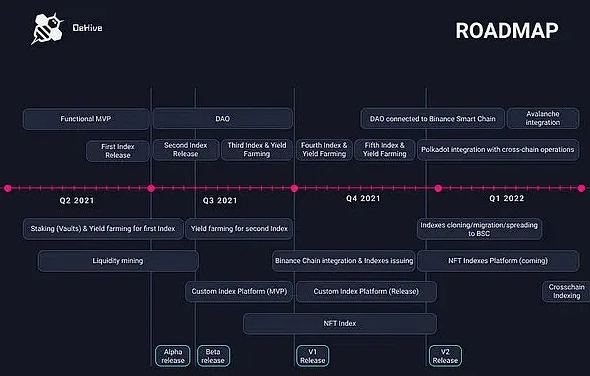
Task: Click the Alpha release milestone badge
Action: click(173, 356)
